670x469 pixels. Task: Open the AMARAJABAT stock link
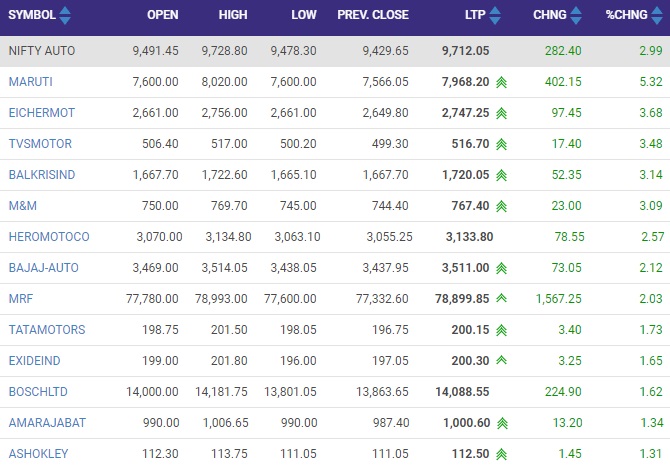pos(47,423)
